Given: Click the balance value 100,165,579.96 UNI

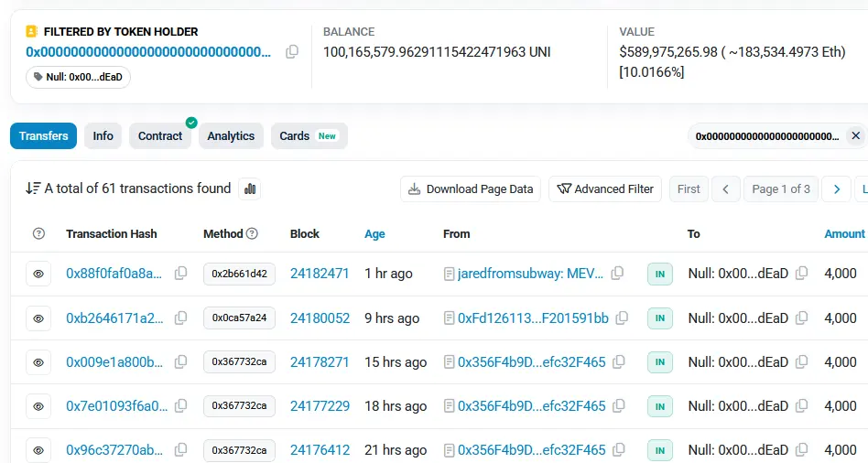Looking at the screenshot, I should (437, 52).
